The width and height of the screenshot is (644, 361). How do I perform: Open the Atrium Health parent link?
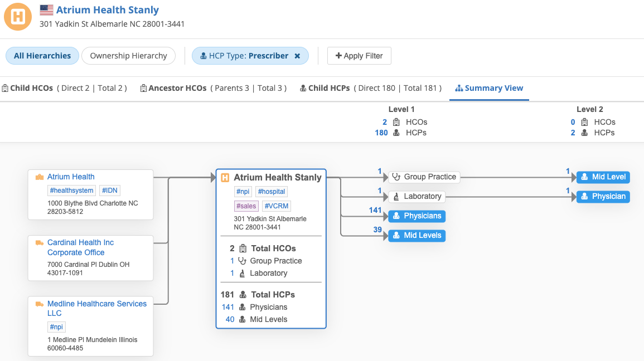coord(71,177)
